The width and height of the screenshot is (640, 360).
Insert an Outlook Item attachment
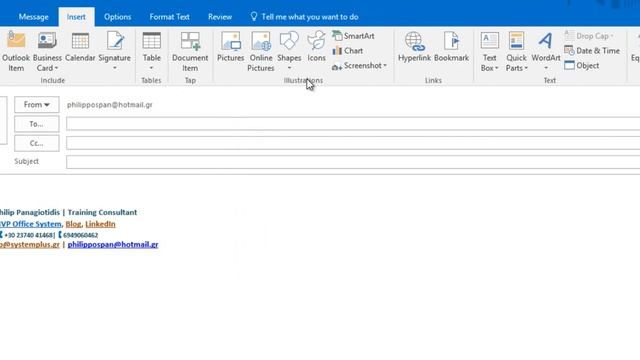[x=16, y=51]
